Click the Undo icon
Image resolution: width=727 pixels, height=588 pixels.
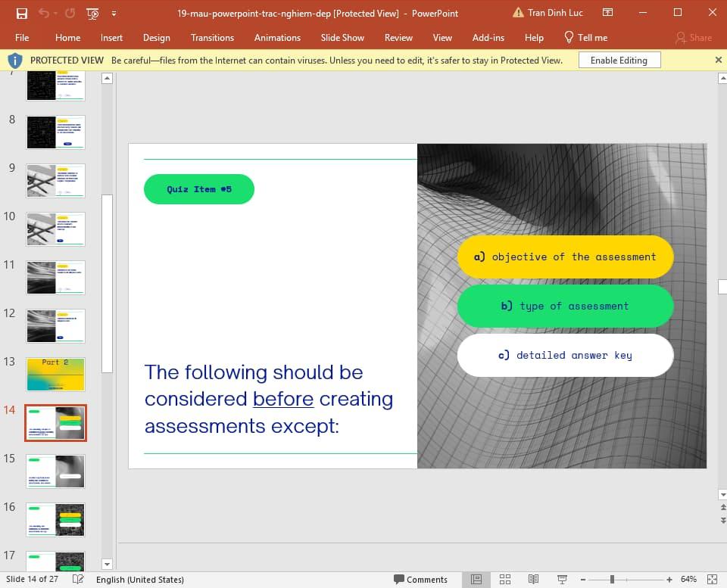pyautogui.click(x=44, y=13)
